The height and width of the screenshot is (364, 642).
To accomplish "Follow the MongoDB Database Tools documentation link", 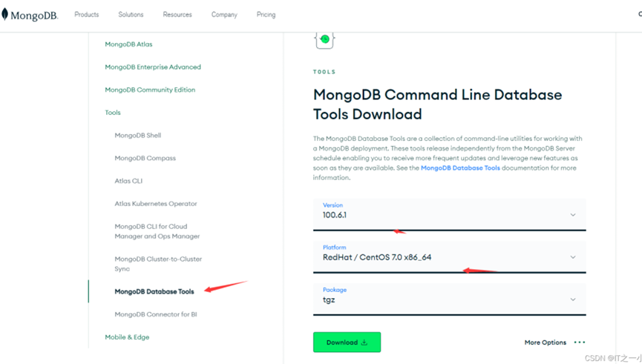I will click(460, 168).
